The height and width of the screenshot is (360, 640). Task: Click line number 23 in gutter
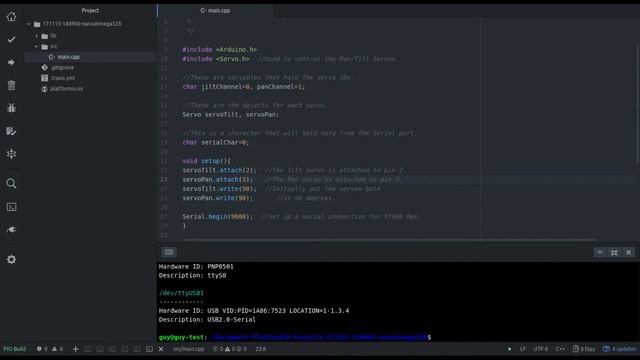[x=164, y=180]
